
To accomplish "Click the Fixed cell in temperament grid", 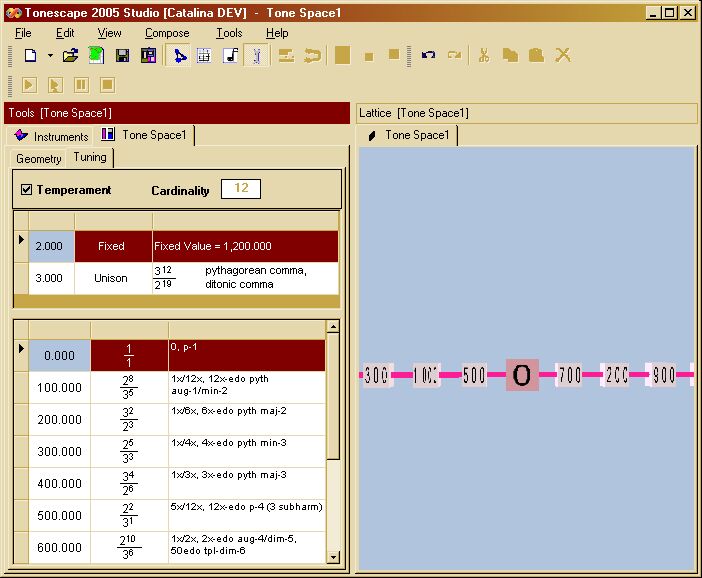I will pyautogui.click(x=113, y=246).
